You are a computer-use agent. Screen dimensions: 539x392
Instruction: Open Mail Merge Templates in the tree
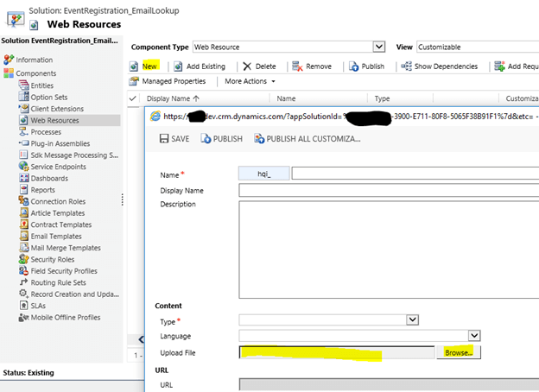pyautogui.click(x=66, y=248)
